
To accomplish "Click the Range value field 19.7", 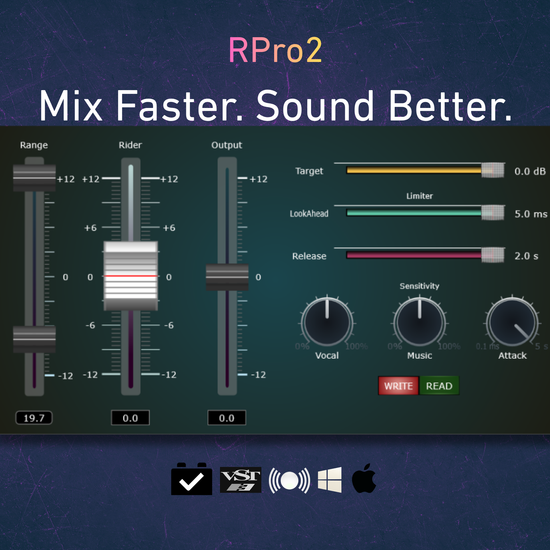I will 34,418.
